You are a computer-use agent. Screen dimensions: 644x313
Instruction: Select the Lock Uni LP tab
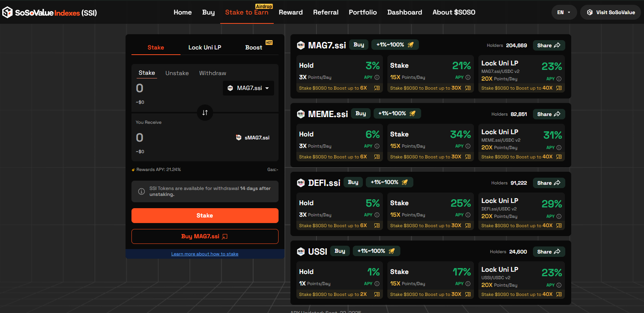(205, 48)
